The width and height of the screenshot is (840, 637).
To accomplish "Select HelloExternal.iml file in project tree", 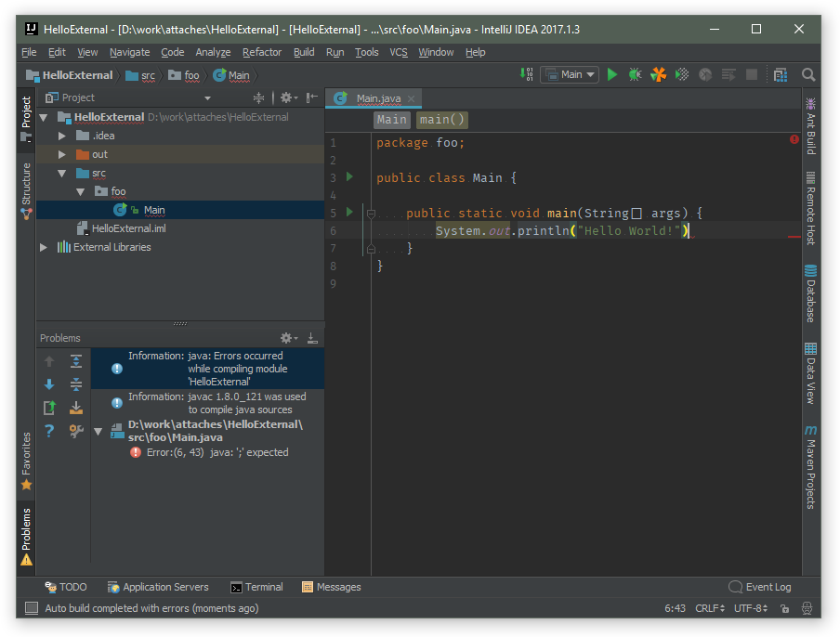I will click(x=128, y=228).
